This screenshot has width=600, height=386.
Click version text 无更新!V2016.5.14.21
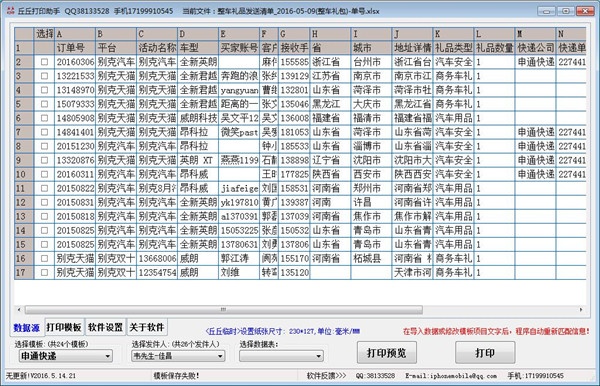pyautogui.click(x=41, y=376)
